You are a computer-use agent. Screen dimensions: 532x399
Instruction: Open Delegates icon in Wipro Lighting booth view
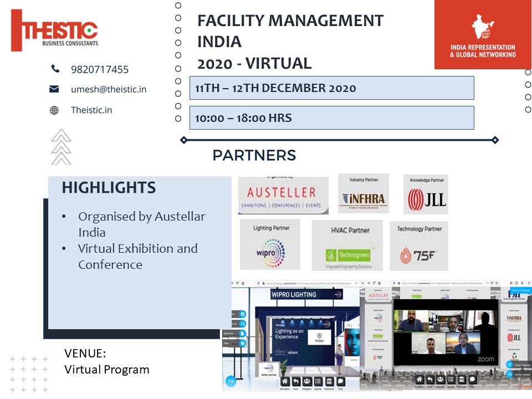pyautogui.click(x=306, y=382)
